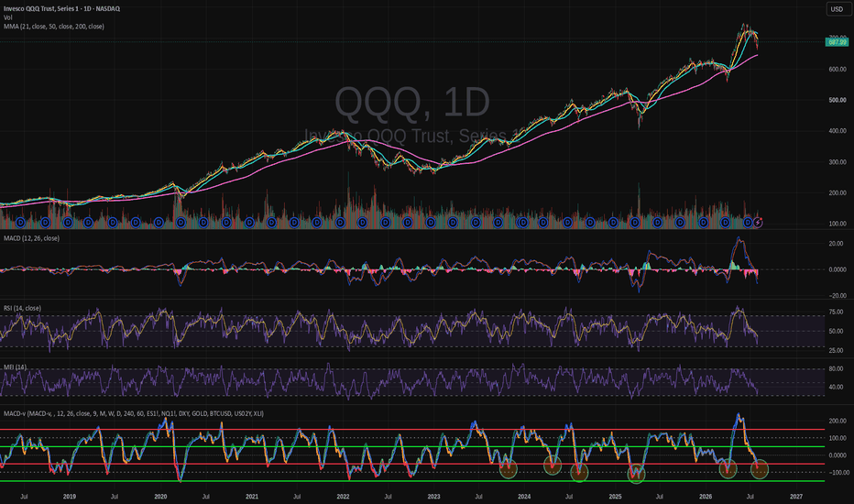Select the MMA (21, close, 50, close, 200, close) legend
Viewport: 854px width, 504px height.
(54, 27)
